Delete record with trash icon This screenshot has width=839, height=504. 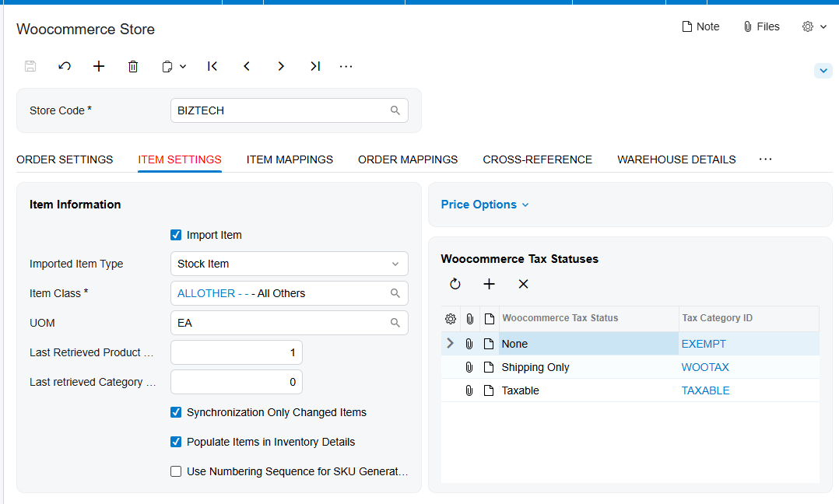tap(133, 66)
